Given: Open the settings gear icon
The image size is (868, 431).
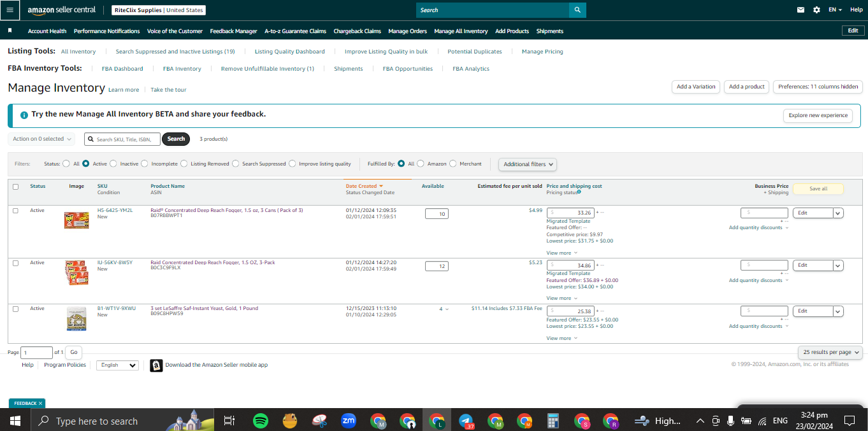Looking at the screenshot, I should click(816, 10).
